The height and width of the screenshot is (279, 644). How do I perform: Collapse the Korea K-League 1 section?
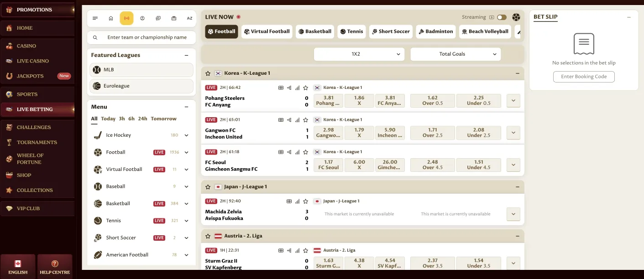pos(518,73)
